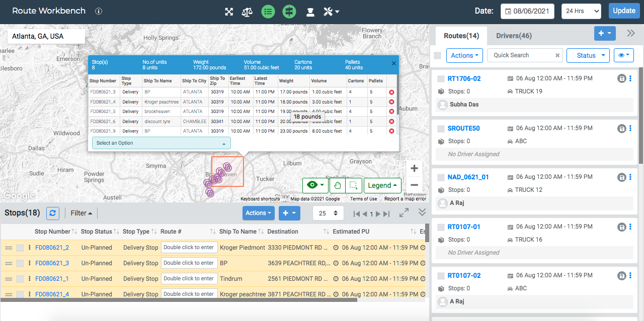Toggle the select-all checkbox in Routes panel
This screenshot has height=321, width=644.
[x=437, y=55]
